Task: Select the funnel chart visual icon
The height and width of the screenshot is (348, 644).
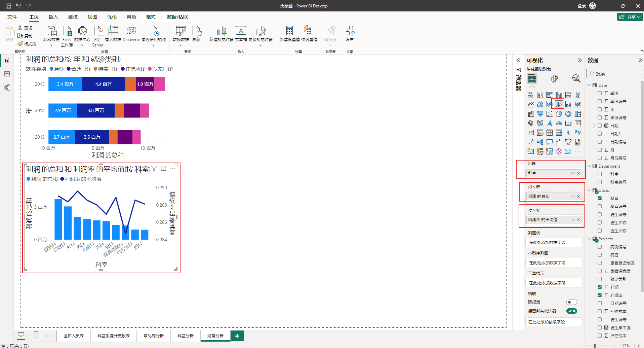Action: pyautogui.click(x=540, y=114)
